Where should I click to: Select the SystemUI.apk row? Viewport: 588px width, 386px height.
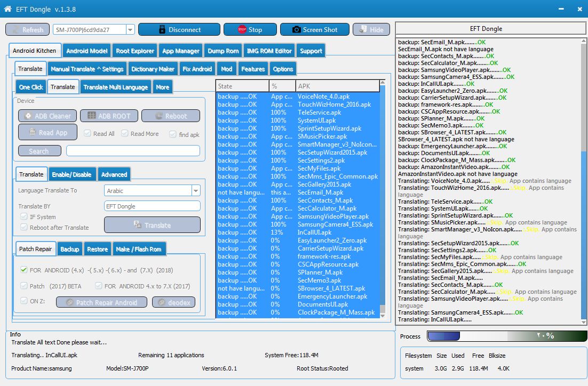(x=298, y=120)
